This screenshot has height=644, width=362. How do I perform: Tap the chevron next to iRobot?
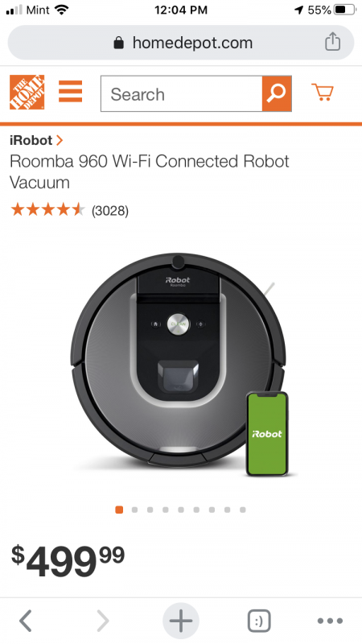point(60,140)
